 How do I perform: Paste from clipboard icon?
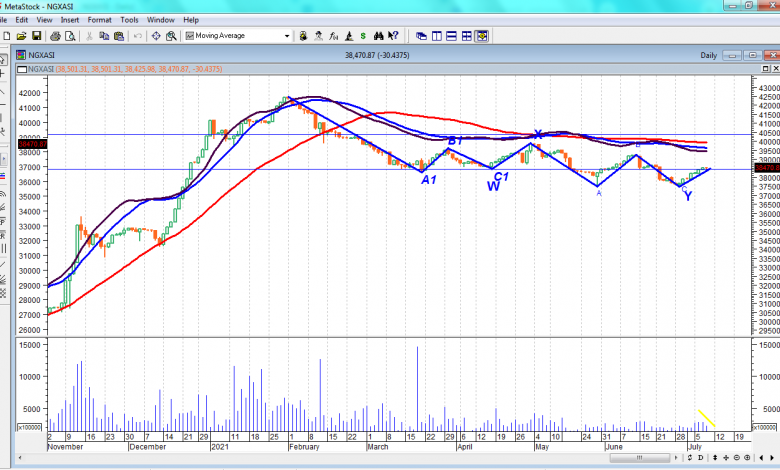point(119,36)
